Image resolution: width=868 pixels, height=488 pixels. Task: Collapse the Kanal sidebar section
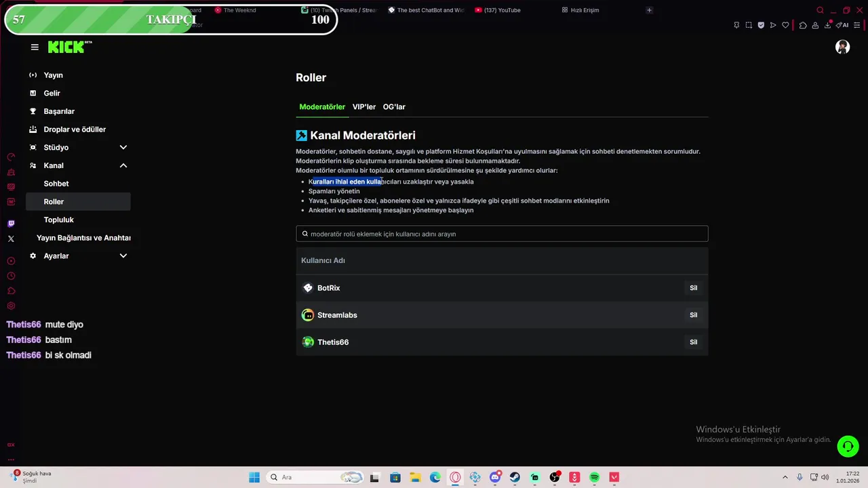(x=123, y=165)
